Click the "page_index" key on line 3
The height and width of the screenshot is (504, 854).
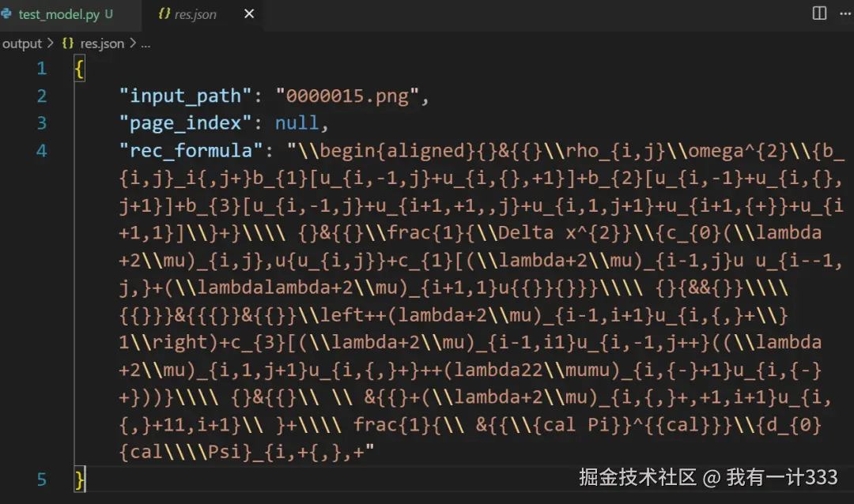[183, 122]
